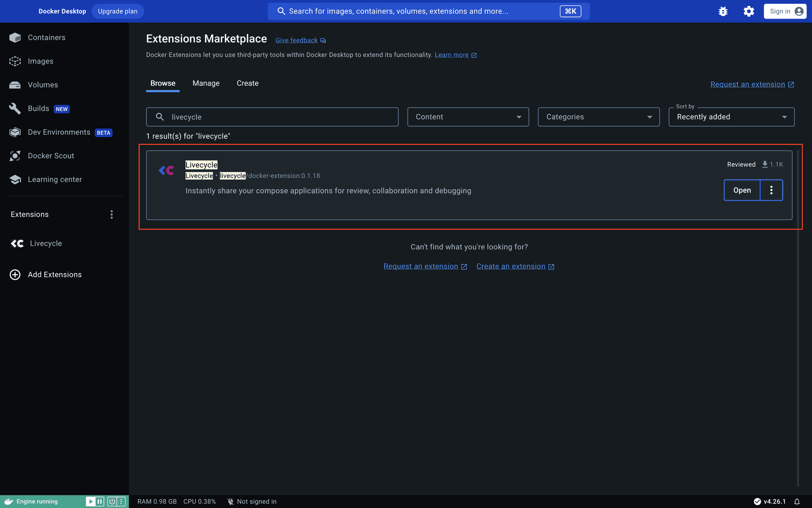Image resolution: width=812 pixels, height=508 pixels.
Task: Open the Livecycle card three-dot menu
Action: [x=771, y=190]
